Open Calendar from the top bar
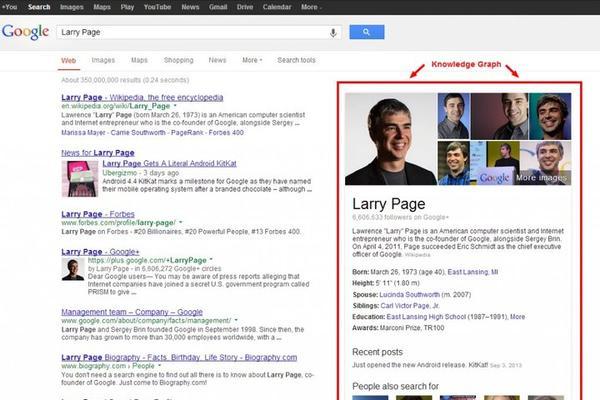The width and height of the screenshot is (600, 400). (277, 7)
